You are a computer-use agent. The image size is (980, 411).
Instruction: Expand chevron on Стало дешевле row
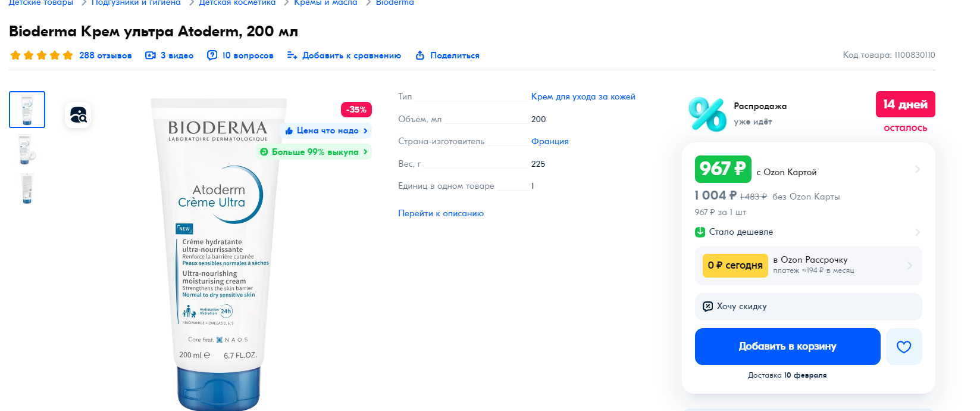click(x=917, y=232)
